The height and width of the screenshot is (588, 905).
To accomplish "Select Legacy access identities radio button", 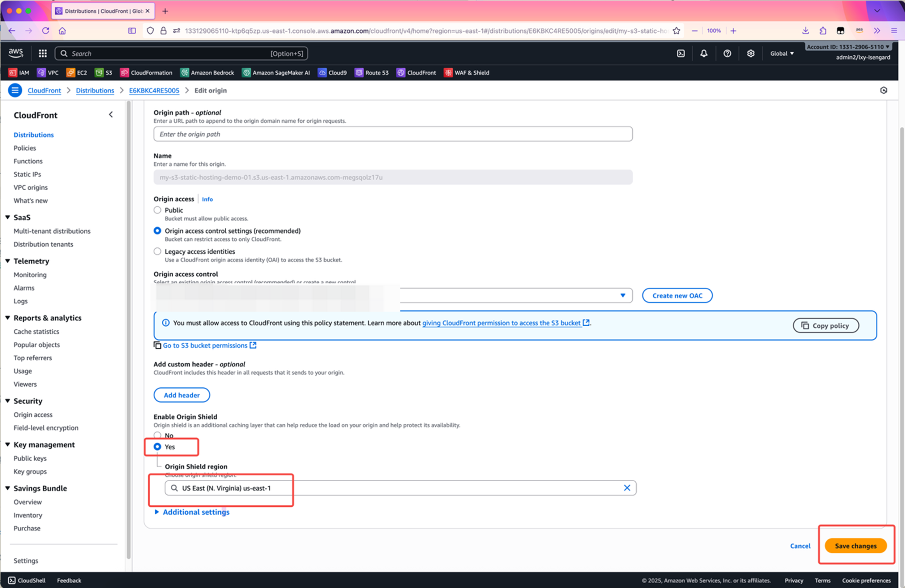I will 157,251.
